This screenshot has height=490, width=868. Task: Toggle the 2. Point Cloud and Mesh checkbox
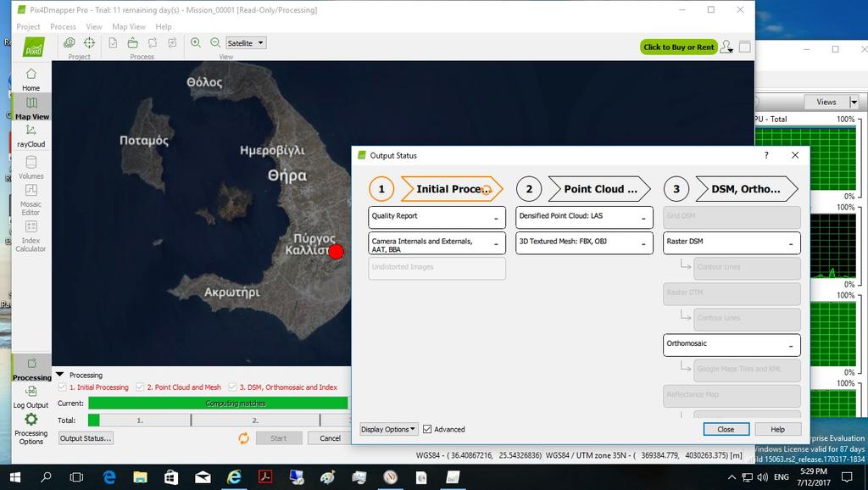(x=140, y=387)
